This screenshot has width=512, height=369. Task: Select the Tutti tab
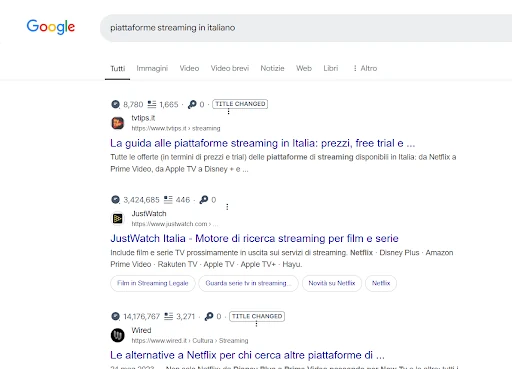pyautogui.click(x=118, y=68)
